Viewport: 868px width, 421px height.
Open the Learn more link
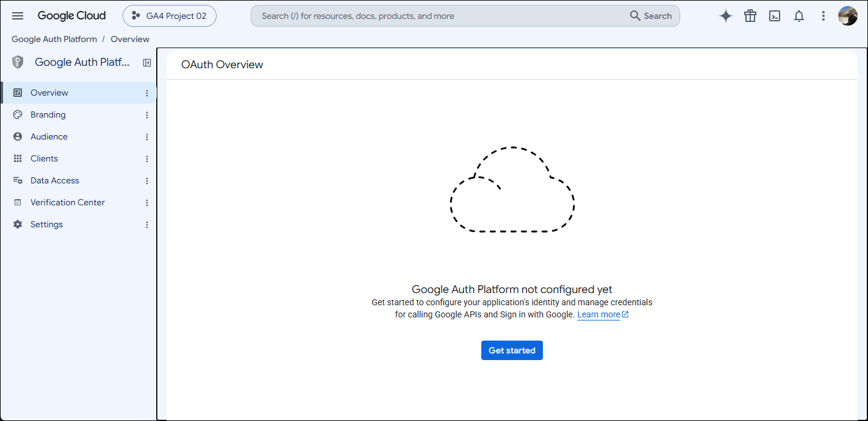pyautogui.click(x=603, y=315)
